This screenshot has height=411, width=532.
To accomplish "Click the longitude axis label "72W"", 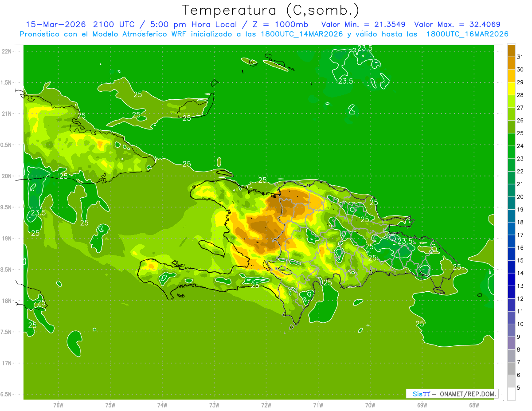I will point(266,405).
